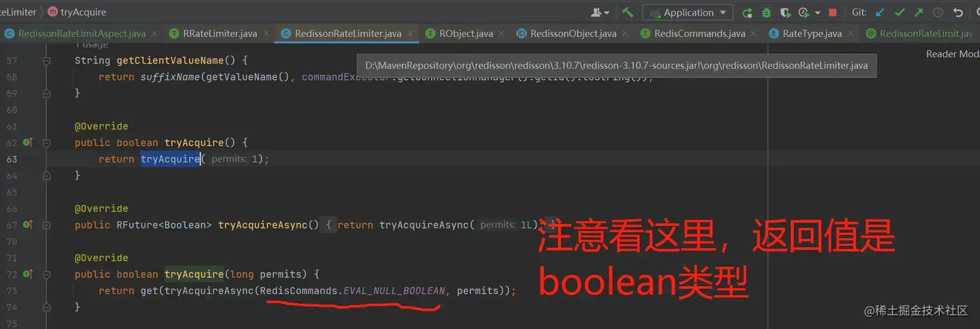Click the @Override annotation on line 61

pyautogui.click(x=101, y=126)
